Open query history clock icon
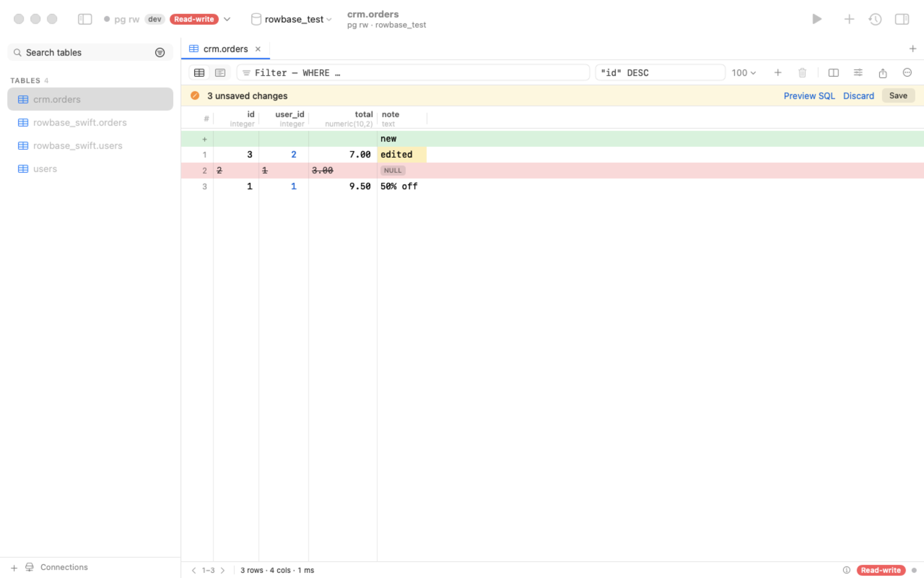Image resolution: width=924 pixels, height=578 pixels. click(x=875, y=19)
